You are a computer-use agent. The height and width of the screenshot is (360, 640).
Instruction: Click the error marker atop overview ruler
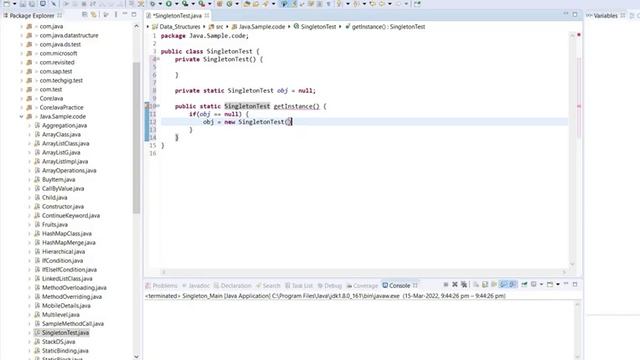point(579,35)
